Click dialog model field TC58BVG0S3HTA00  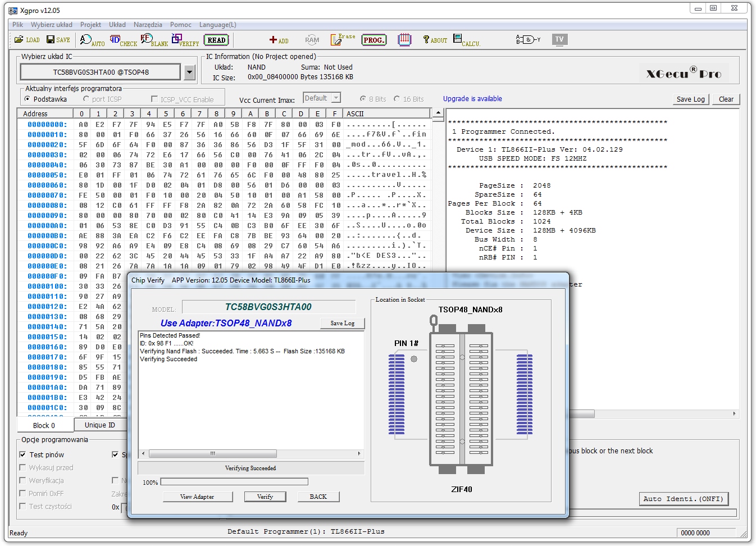(269, 307)
